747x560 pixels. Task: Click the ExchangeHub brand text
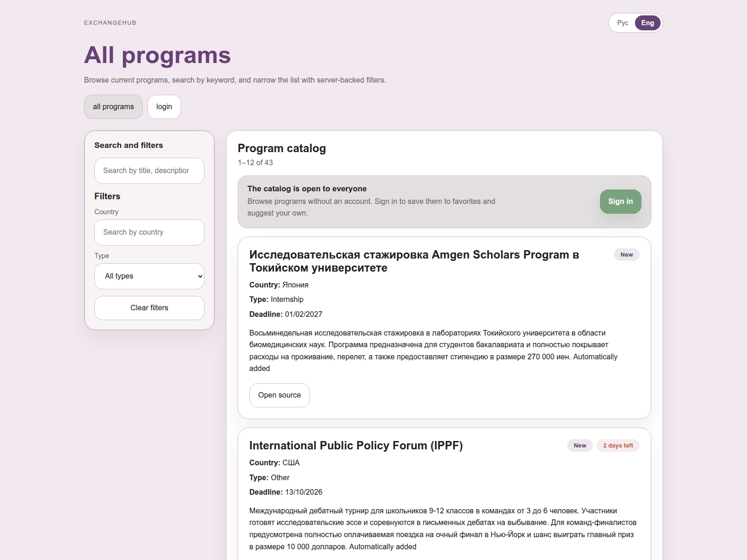(110, 23)
